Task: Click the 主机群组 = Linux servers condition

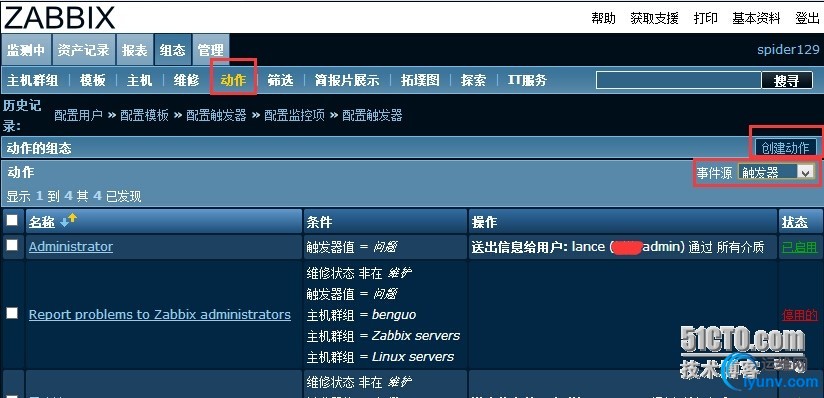Action: (x=380, y=356)
